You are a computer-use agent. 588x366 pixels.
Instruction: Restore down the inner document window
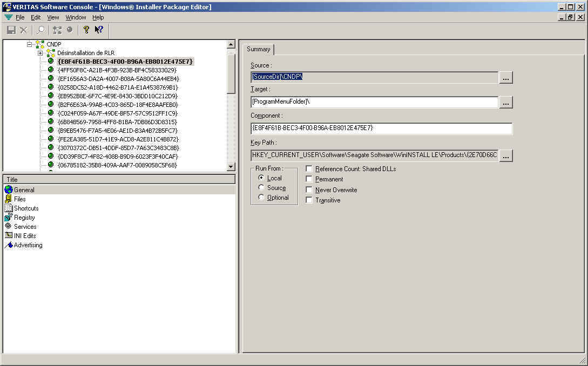[570, 17]
